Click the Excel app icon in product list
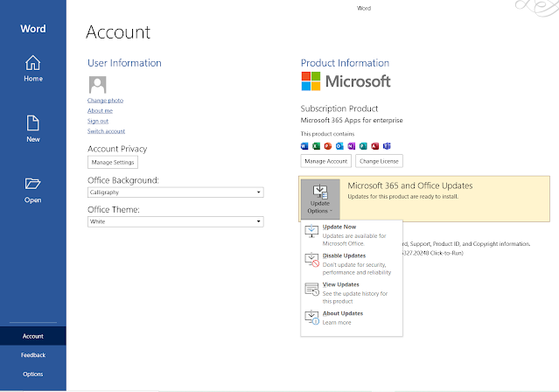Viewport: 559px width, 392px height. [316, 146]
